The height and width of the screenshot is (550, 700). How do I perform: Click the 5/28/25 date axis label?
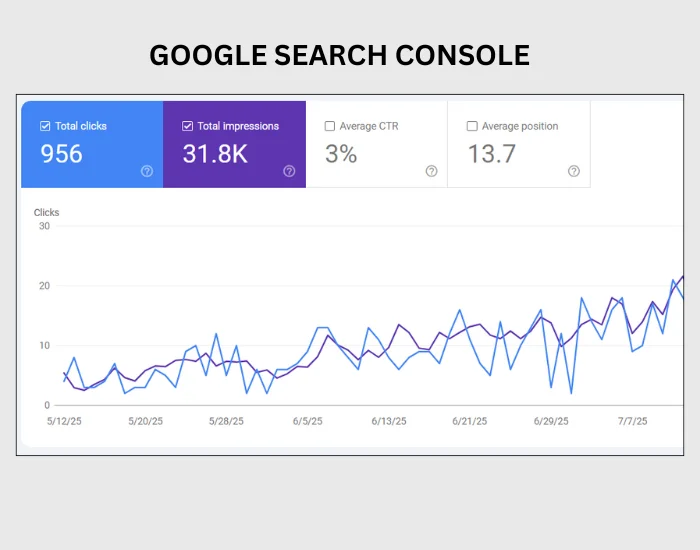tap(226, 421)
